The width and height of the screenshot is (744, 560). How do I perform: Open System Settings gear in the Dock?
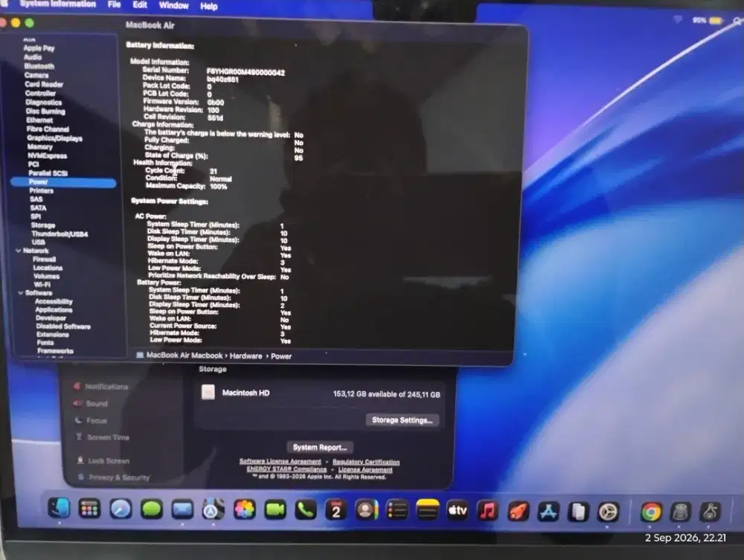click(x=609, y=512)
